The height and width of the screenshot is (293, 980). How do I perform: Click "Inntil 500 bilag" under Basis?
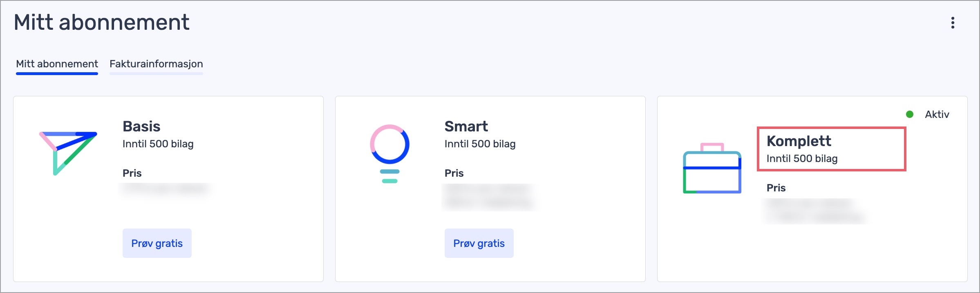pos(158,144)
